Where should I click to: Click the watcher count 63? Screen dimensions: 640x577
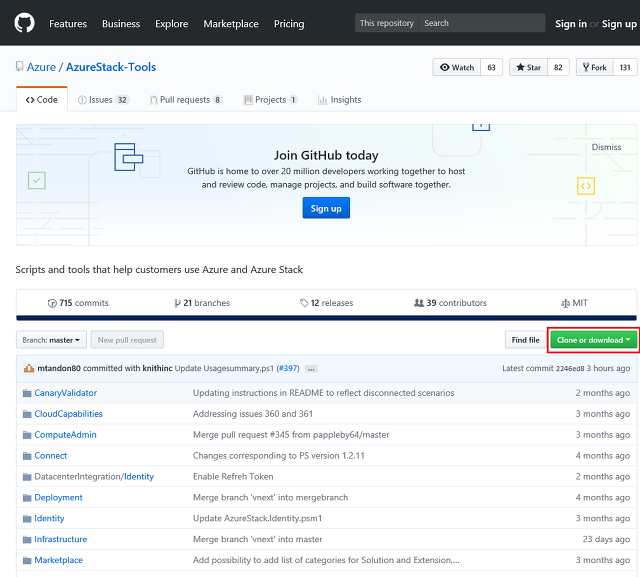click(x=491, y=67)
